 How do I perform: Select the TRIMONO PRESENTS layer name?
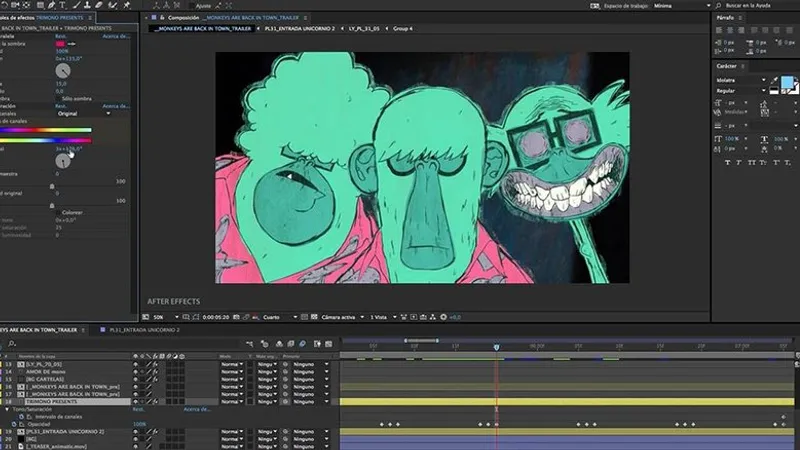click(x=52, y=402)
